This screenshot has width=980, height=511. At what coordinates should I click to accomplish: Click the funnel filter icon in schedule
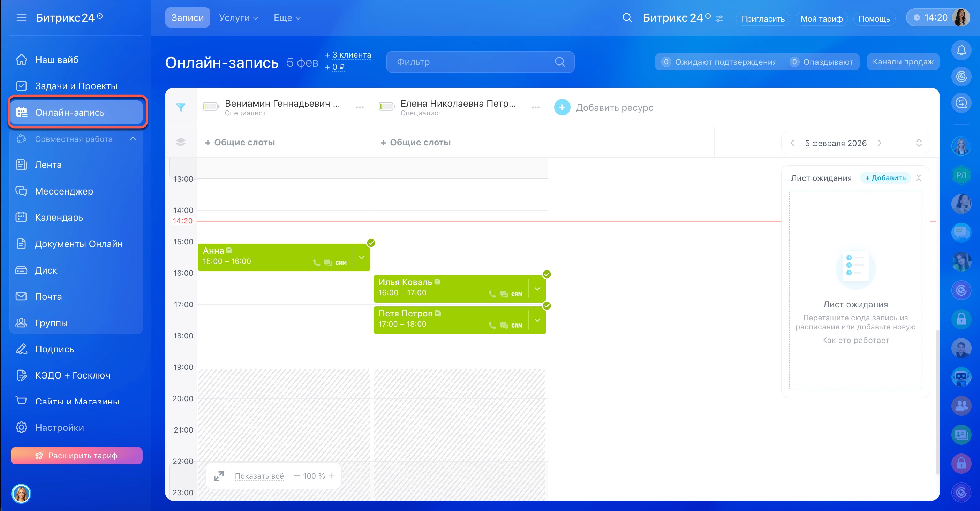click(x=181, y=108)
